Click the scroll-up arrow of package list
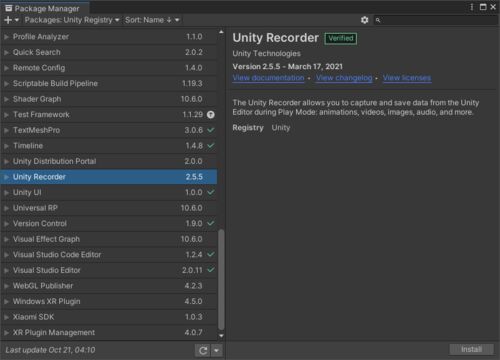500x360 pixels. tap(221, 32)
